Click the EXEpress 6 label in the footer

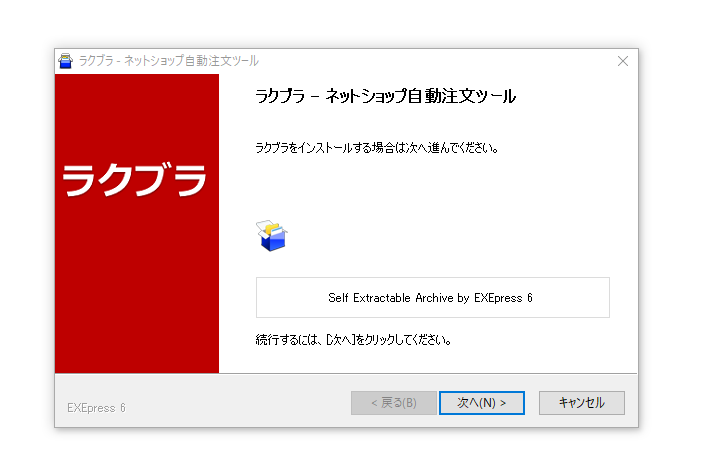point(96,407)
